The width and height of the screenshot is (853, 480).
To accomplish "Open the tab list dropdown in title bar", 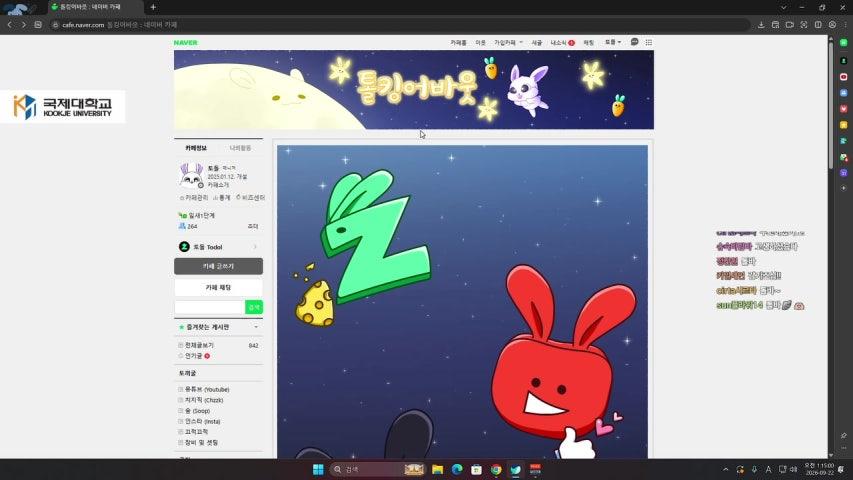I will (x=783, y=7).
